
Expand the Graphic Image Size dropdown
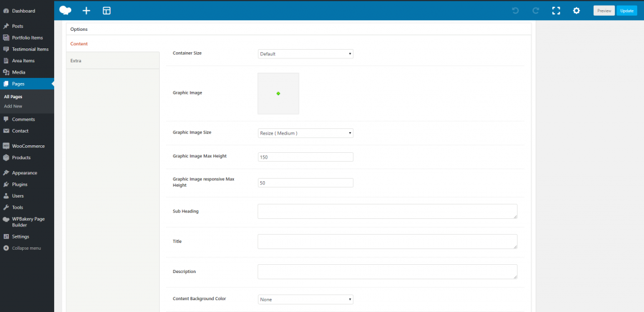click(x=306, y=133)
